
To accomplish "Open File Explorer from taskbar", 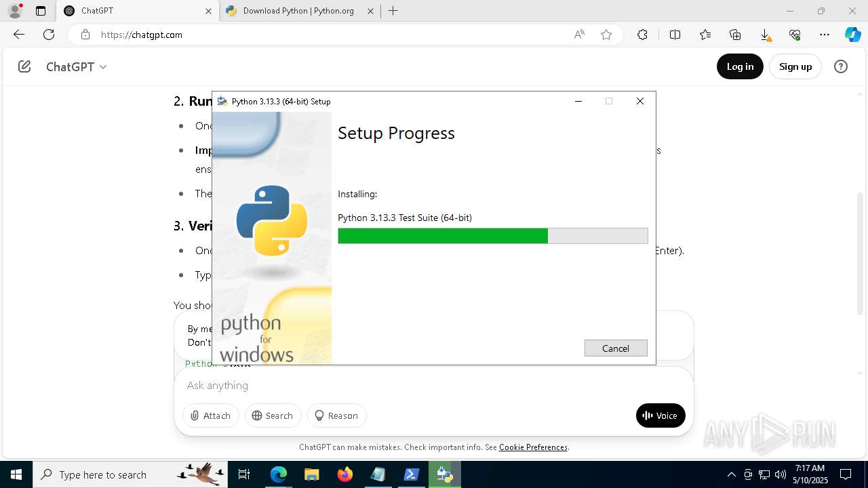I will (311, 474).
